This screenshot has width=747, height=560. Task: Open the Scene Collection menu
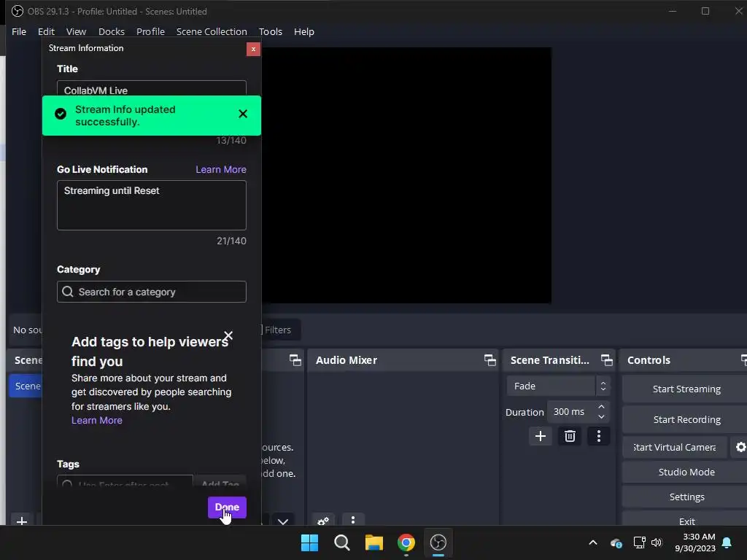(212, 31)
